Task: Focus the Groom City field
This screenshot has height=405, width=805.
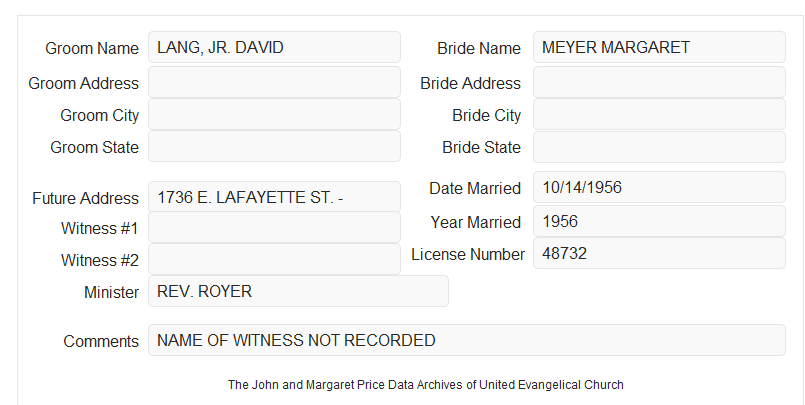Action: (x=274, y=114)
